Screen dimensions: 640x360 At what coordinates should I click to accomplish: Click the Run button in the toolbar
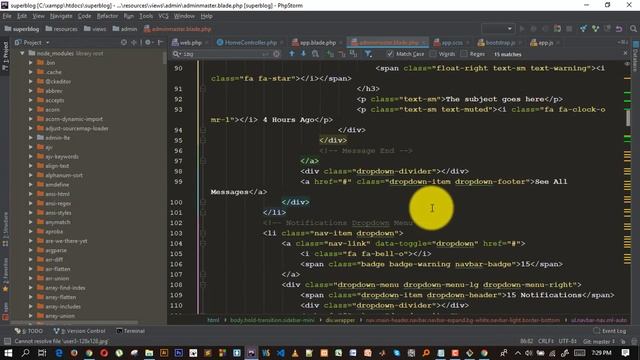coord(522,29)
